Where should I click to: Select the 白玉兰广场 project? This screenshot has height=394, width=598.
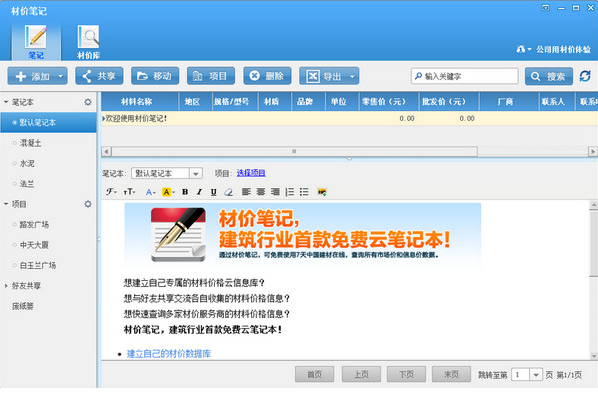(38, 265)
